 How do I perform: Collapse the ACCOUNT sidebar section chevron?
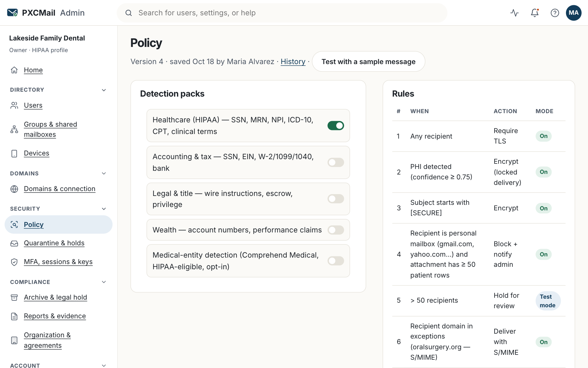[104, 365]
